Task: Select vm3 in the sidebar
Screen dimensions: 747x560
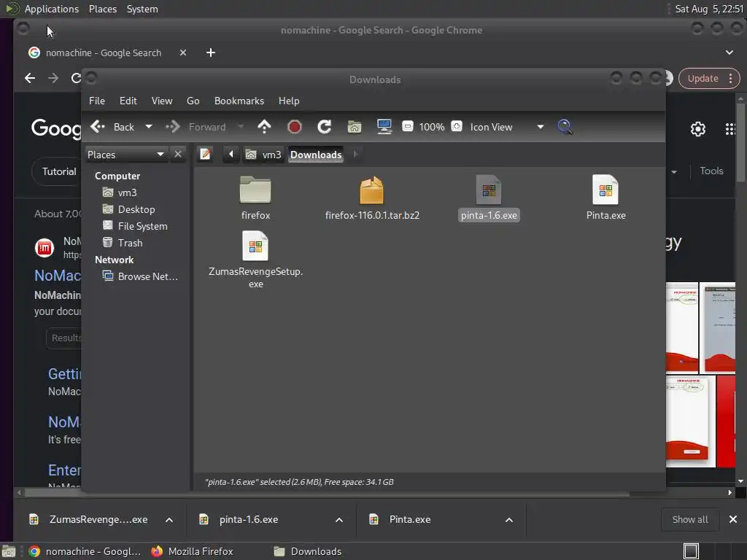Action: point(120,192)
